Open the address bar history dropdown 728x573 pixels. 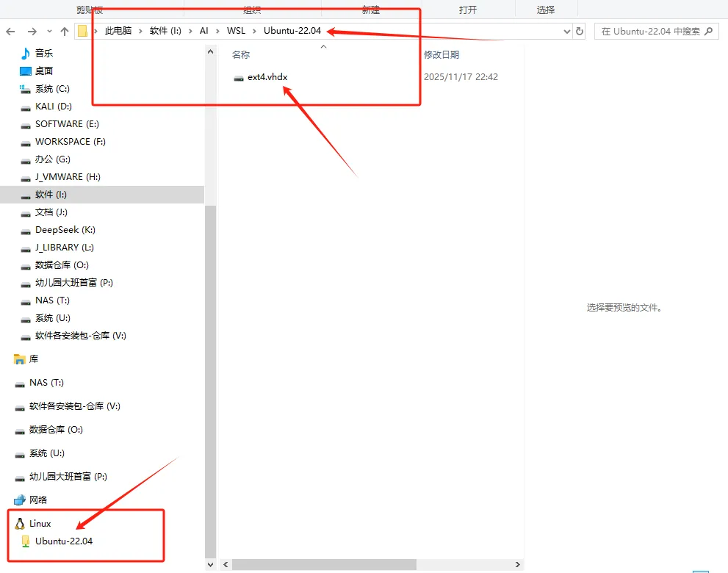[x=564, y=31]
